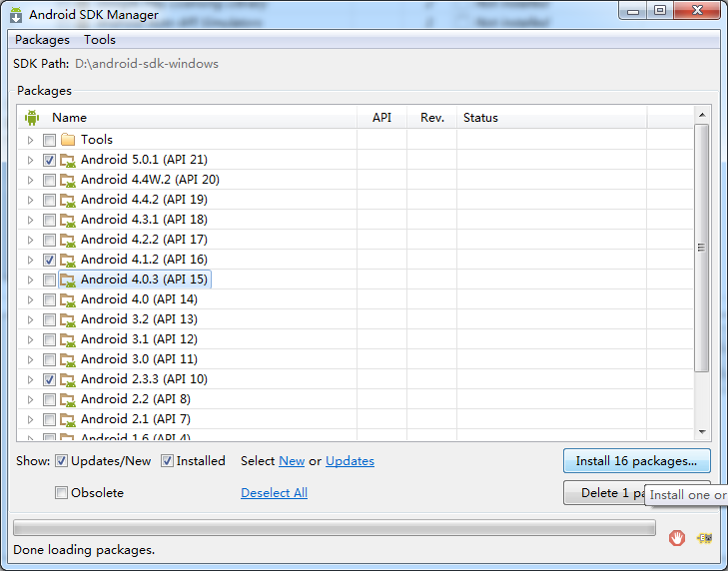Open the Tools menu
The image size is (728, 571).
pos(100,40)
